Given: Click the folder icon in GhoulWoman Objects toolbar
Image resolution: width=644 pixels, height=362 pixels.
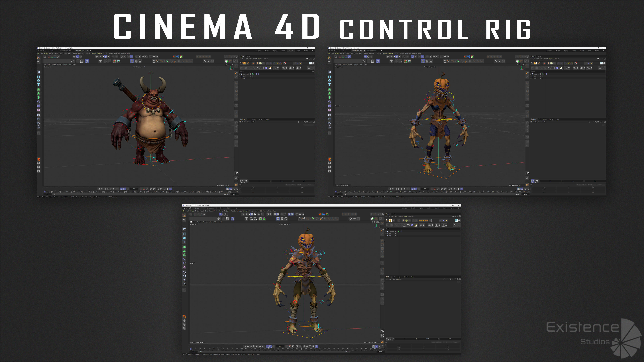Looking at the screenshot, I should point(553,68).
